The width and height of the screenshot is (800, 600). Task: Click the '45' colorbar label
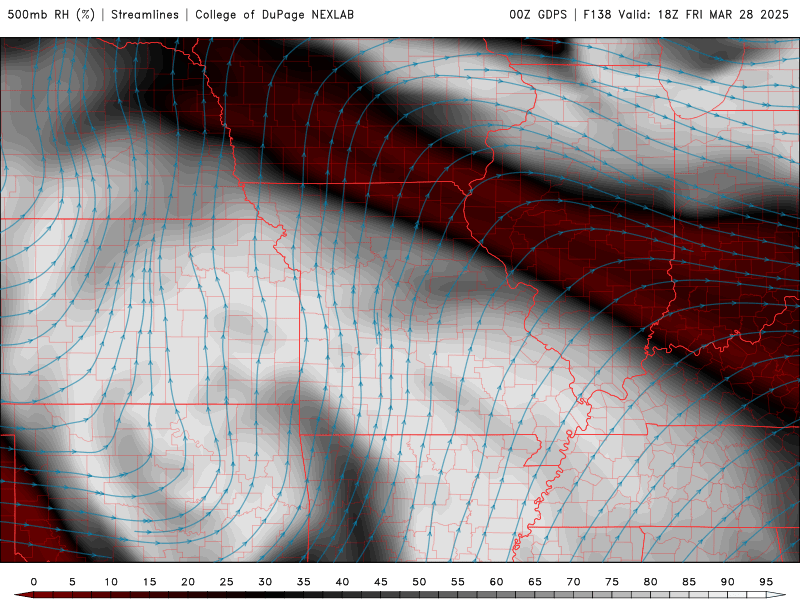point(381,582)
